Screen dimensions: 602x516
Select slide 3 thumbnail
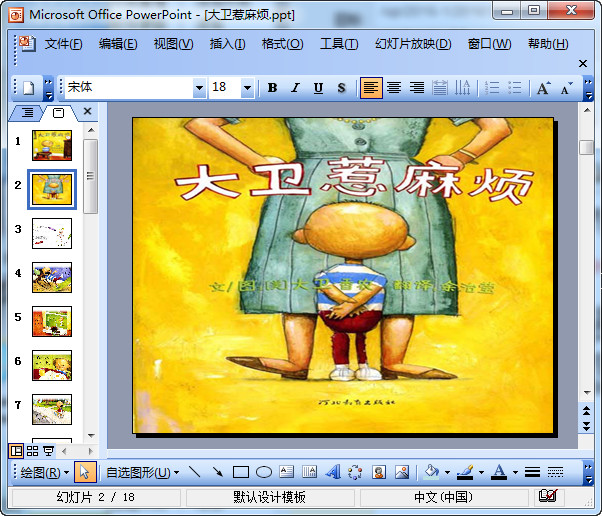pos(52,233)
